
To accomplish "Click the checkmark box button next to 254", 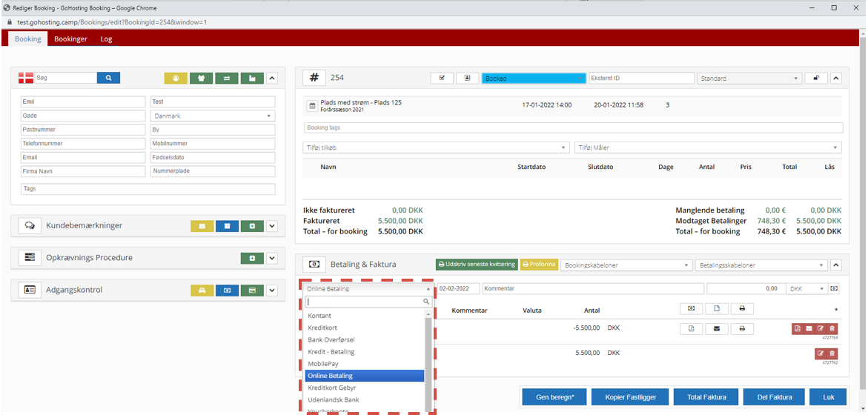I will coord(442,78).
